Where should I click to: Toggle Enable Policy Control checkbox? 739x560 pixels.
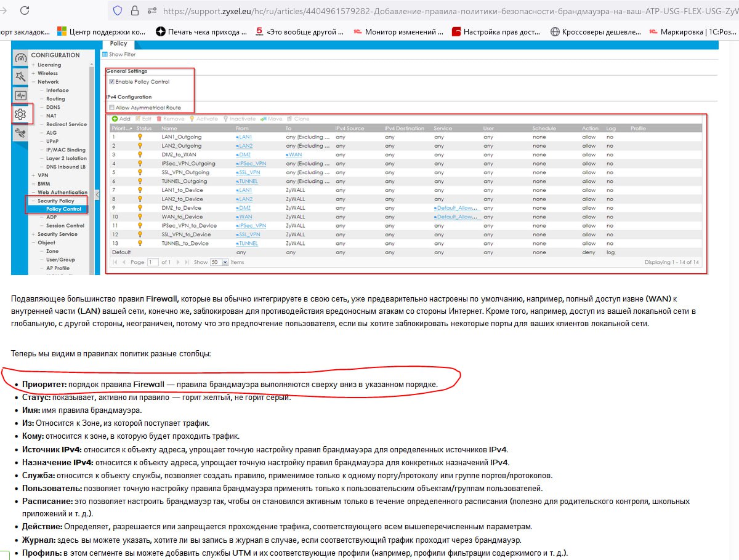pos(111,82)
